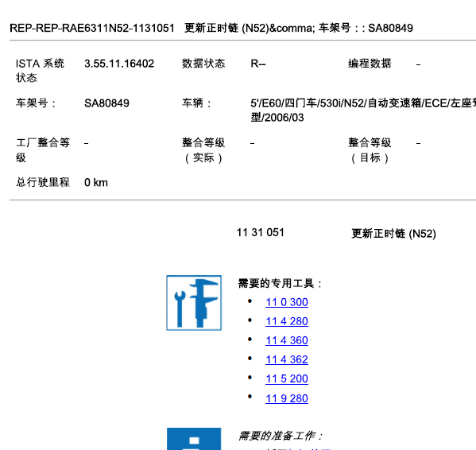
Task: Select repair number 11 31 051
Action: (x=260, y=233)
